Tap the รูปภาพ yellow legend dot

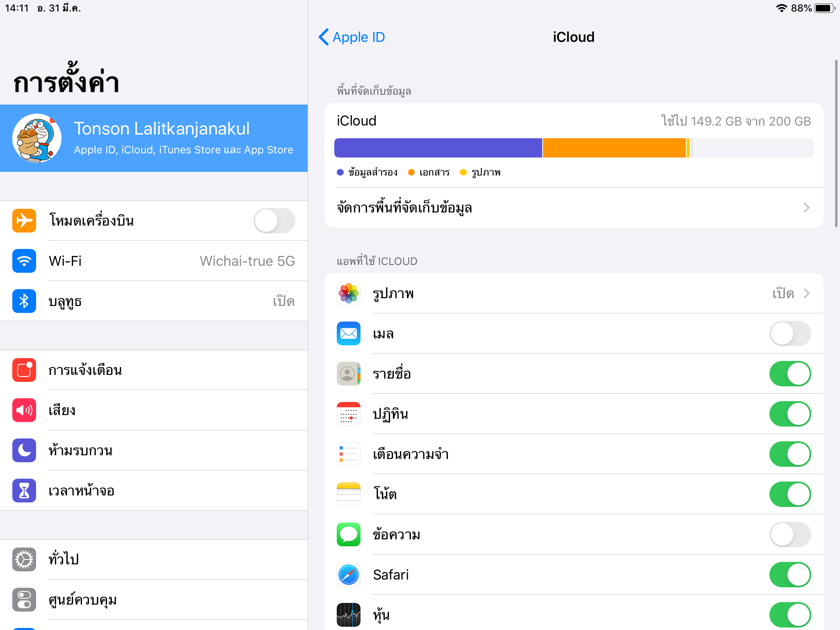pos(463,172)
